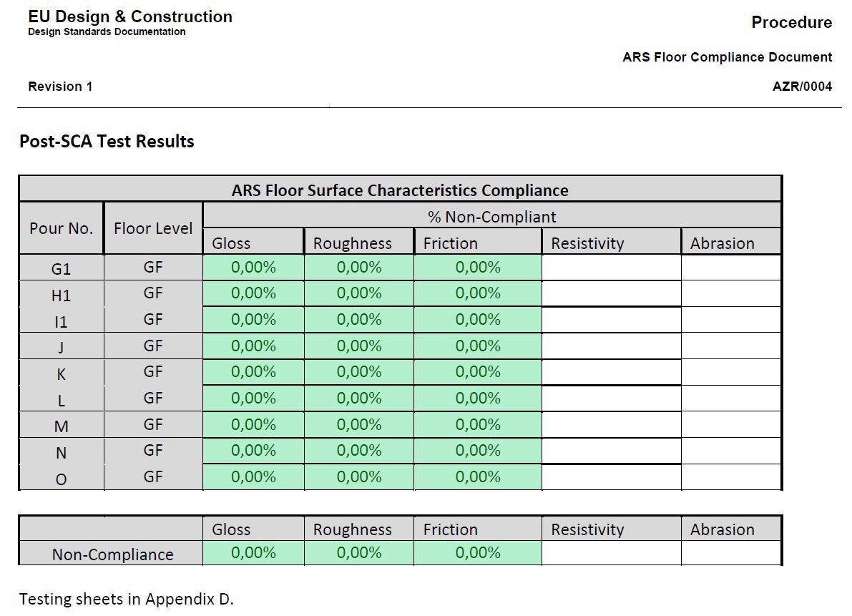Select the Non-Compliance row label in summary table
The image size is (852, 616).
[112, 554]
